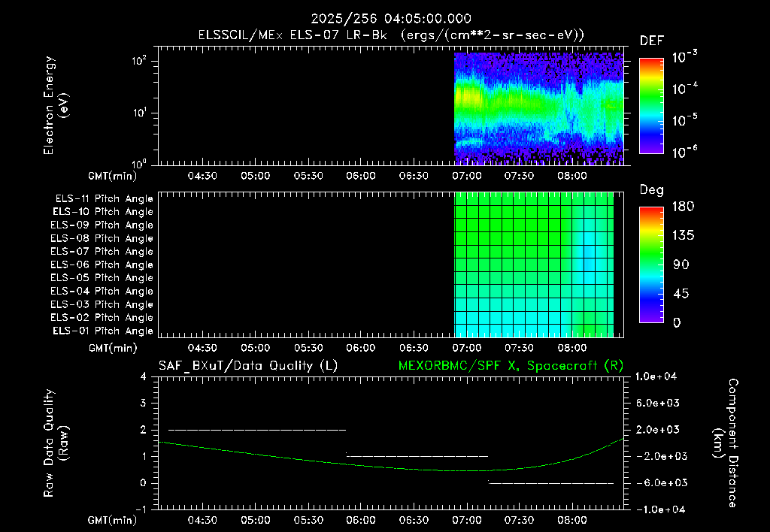Click the 08:00 tick label on bottom panel
Viewport: 770px width, 532px height.
click(572, 520)
